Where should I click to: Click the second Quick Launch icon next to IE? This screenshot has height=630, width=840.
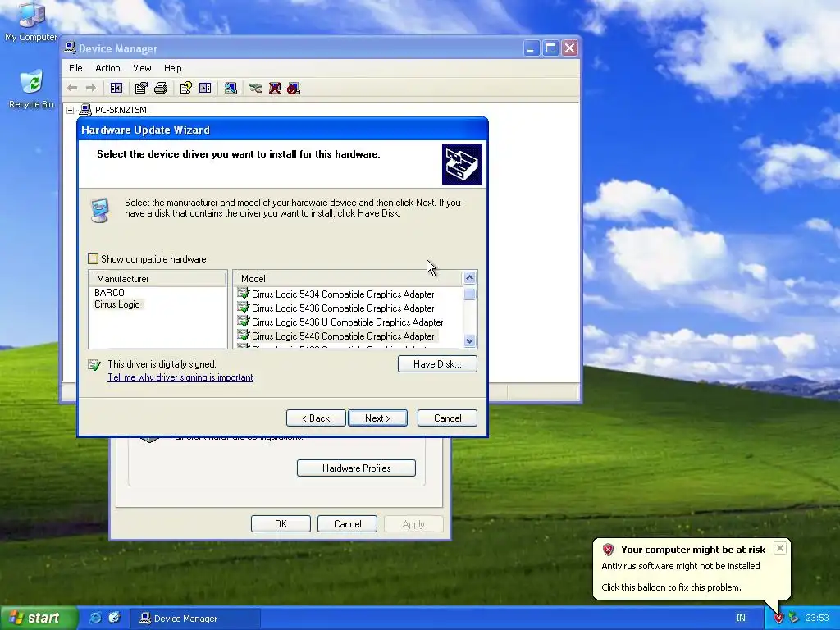coord(114,618)
